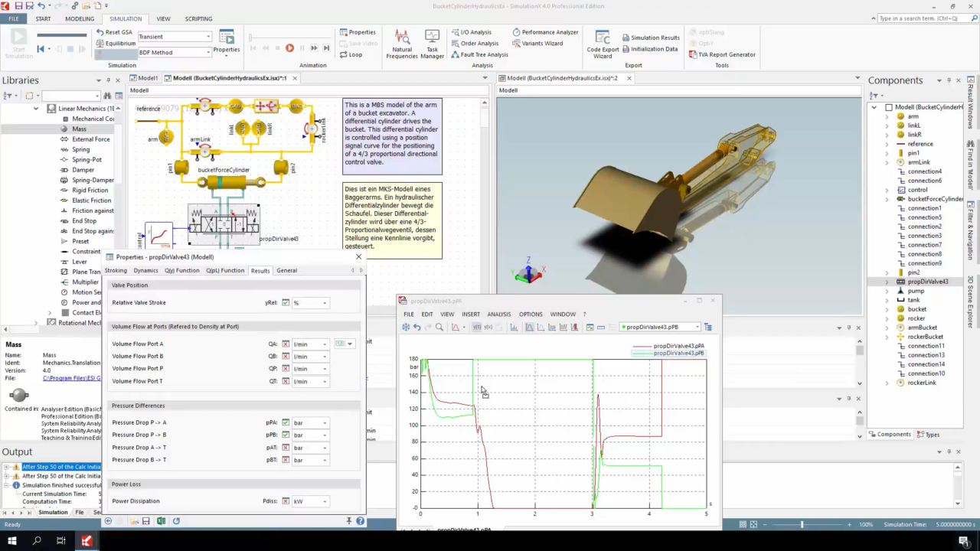Select the General tab in Properties

[x=287, y=270]
